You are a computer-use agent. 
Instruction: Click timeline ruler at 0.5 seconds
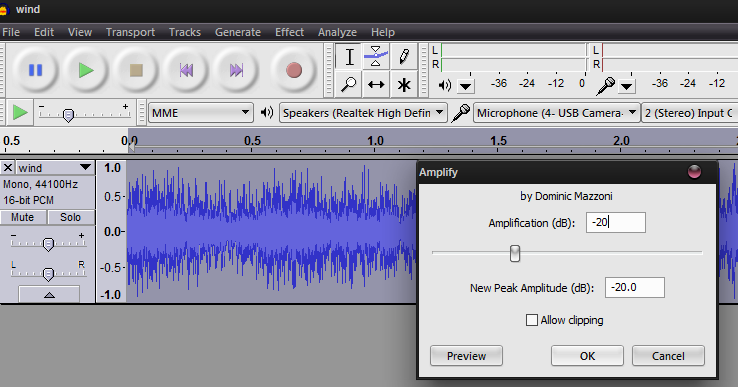pos(252,141)
